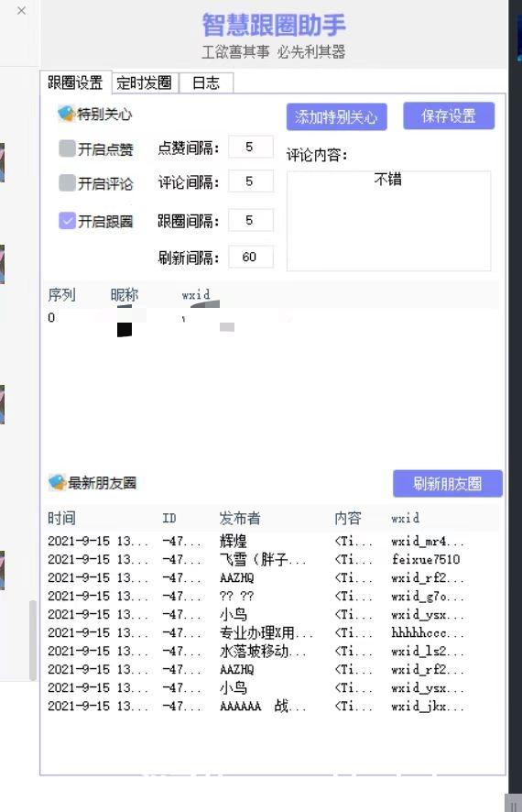The image size is (522, 812).
Task: Click the 添加特别关心 button
Action: [x=336, y=116]
